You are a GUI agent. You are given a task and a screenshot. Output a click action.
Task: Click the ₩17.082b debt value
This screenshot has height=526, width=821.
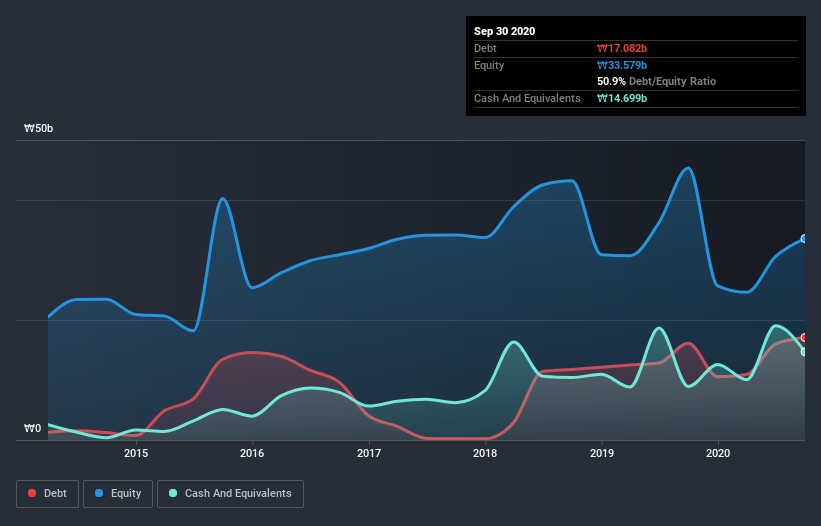pos(622,48)
